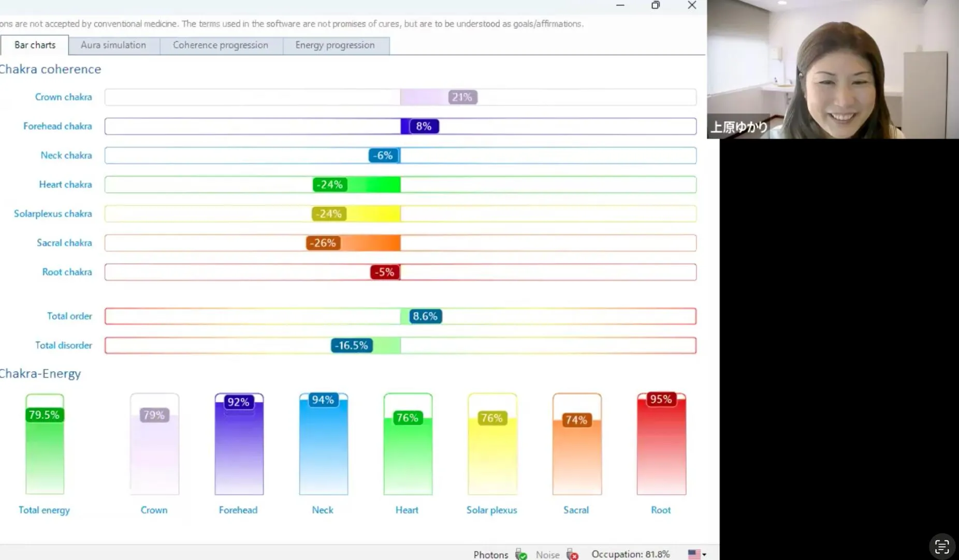Viewport: 959px width, 560px height.
Task: Close the window with the X icon
Action: point(692,5)
